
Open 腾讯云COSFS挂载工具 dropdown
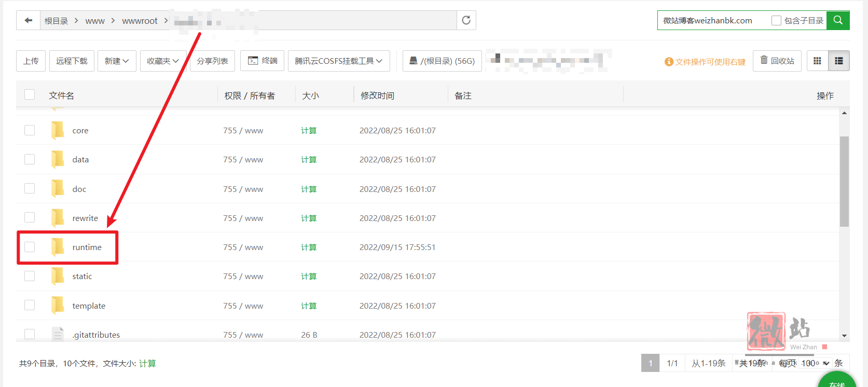point(339,61)
